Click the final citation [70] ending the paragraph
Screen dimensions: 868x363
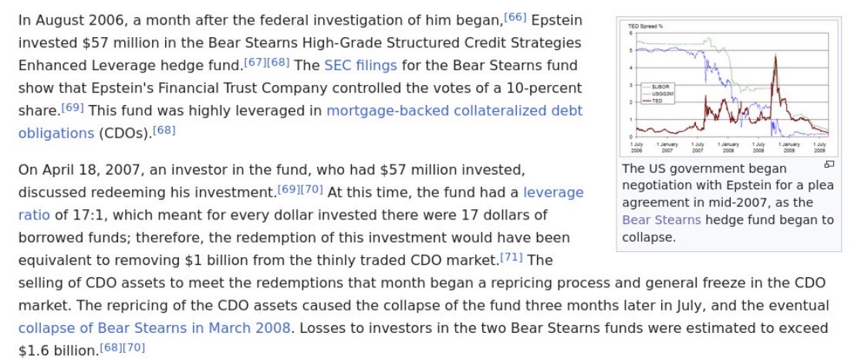134,348
